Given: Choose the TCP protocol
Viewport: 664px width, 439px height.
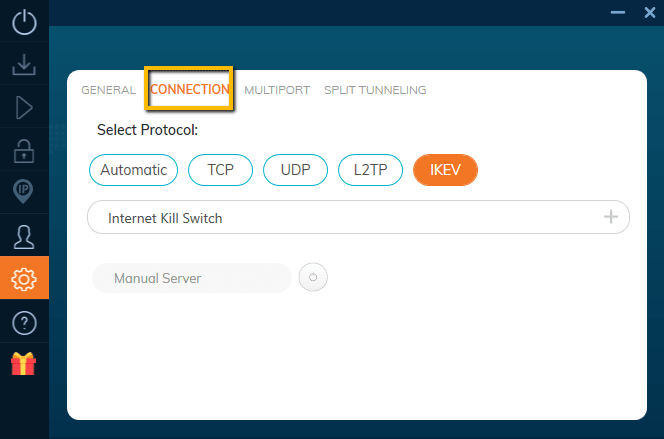Looking at the screenshot, I should (x=220, y=170).
